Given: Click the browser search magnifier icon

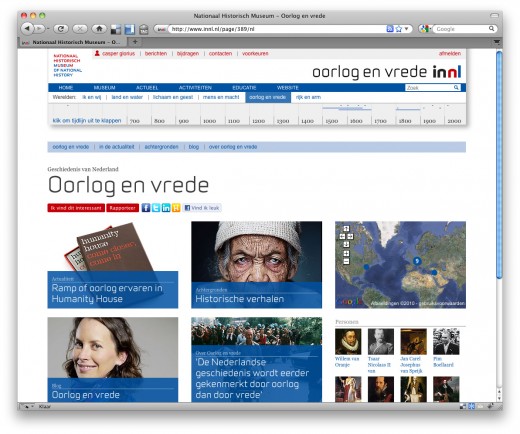Looking at the screenshot, I should click(491, 29).
